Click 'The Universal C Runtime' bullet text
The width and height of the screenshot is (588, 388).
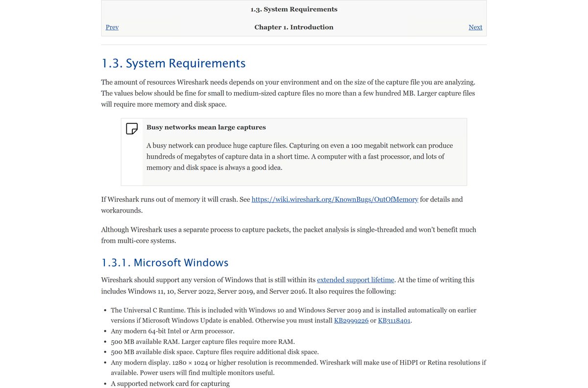(294, 315)
